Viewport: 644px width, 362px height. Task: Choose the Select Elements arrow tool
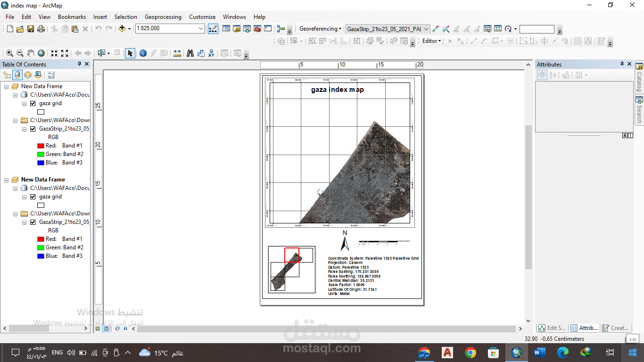pyautogui.click(x=130, y=53)
